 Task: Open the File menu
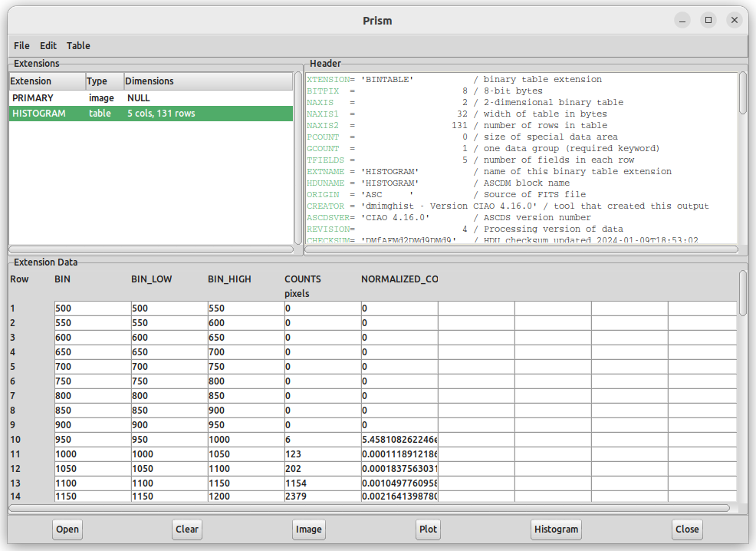pyautogui.click(x=21, y=46)
